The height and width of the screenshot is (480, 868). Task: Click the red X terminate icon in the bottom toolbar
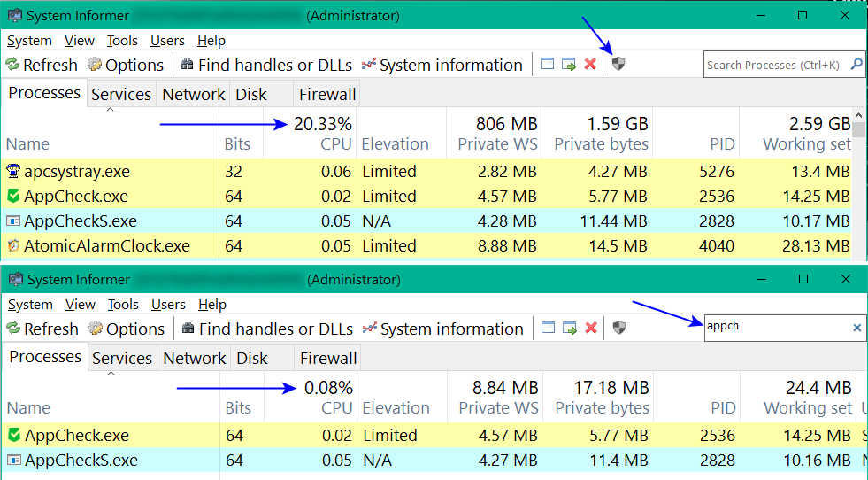[x=591, y=328]
